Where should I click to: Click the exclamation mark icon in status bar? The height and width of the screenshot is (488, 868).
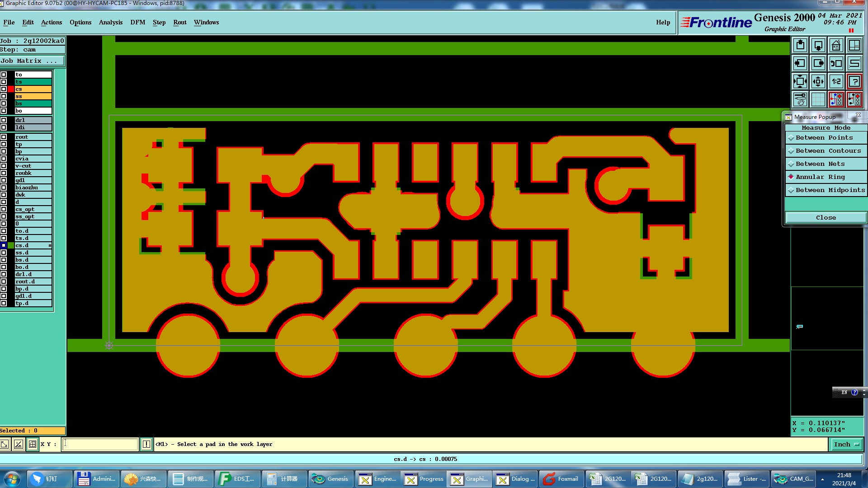coord(146,444)
